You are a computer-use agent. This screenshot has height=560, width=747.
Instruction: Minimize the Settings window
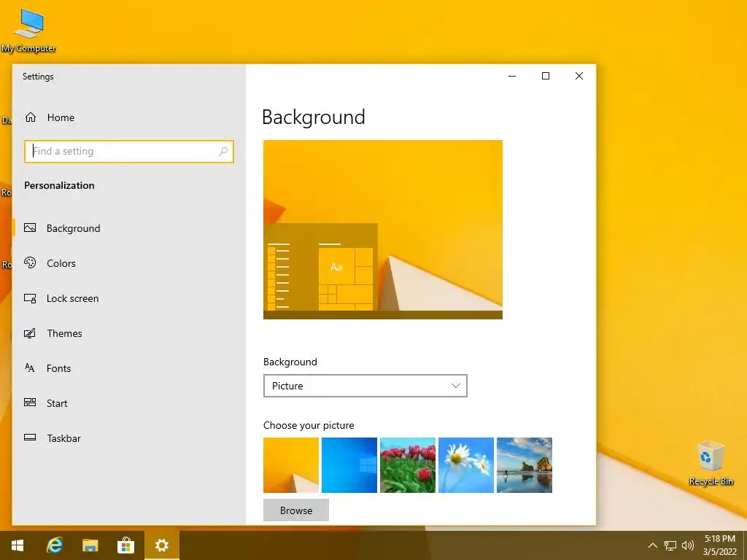[x=512, y=76]
